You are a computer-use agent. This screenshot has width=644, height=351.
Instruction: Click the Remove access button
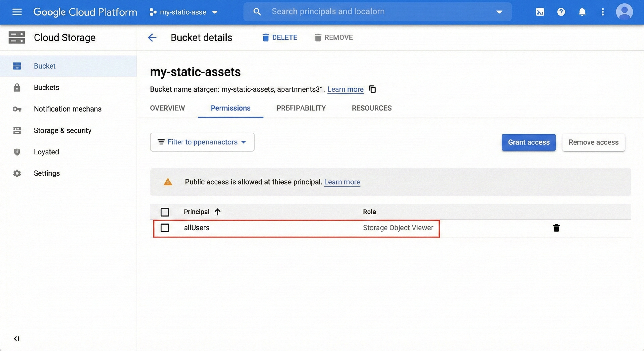[x=593, y=142]
